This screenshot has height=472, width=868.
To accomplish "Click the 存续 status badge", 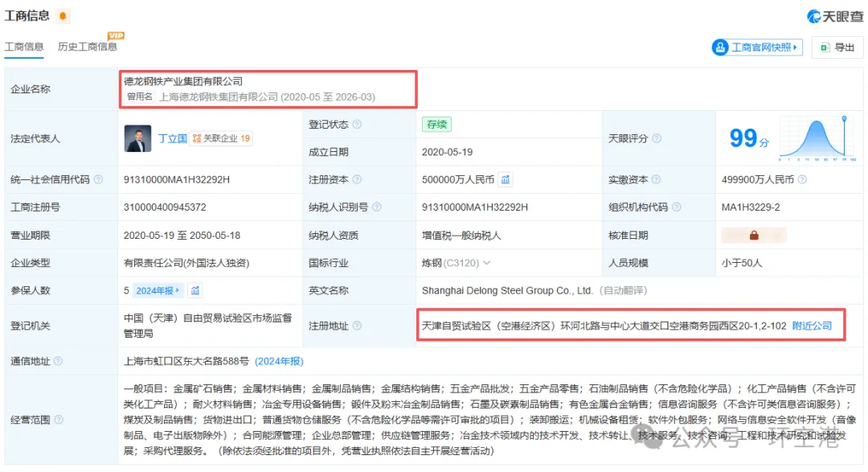I will 436,125.
